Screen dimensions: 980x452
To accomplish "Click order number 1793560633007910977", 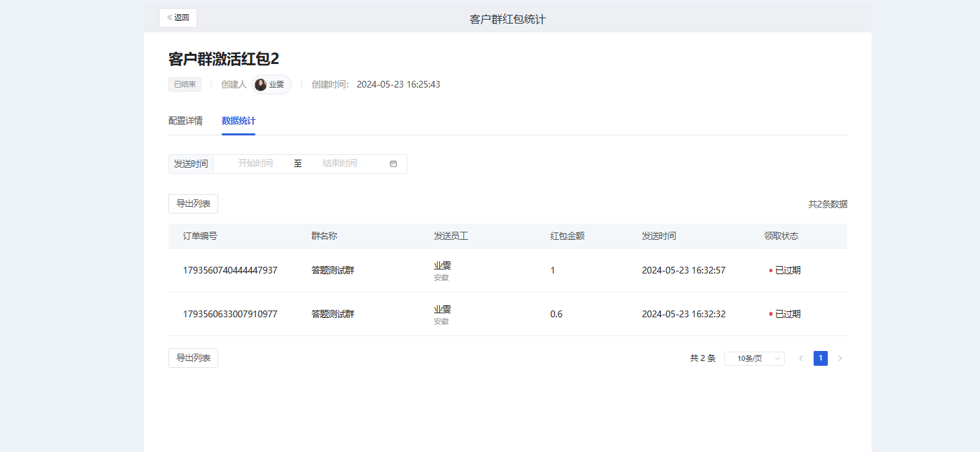I will 230,314.
